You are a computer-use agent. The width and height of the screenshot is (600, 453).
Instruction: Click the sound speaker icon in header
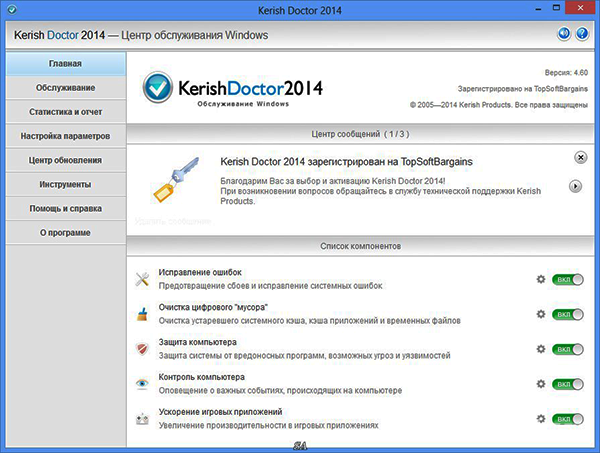point(564,34)
